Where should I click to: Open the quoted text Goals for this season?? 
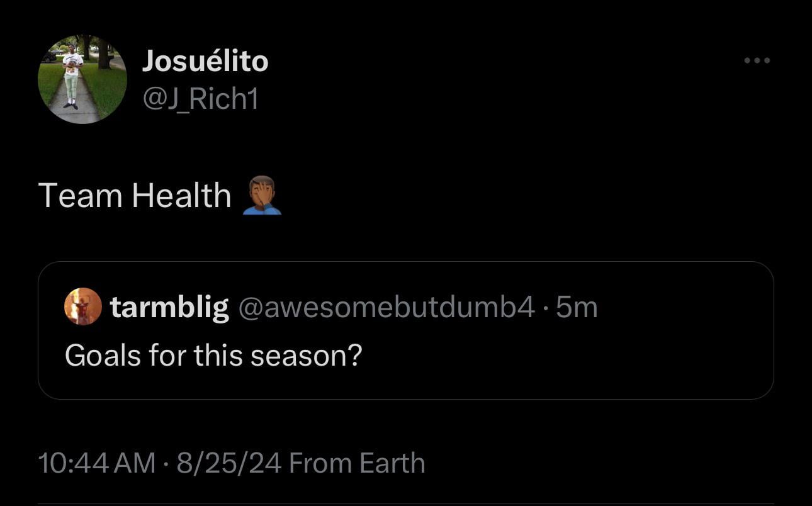pos(213,356)
